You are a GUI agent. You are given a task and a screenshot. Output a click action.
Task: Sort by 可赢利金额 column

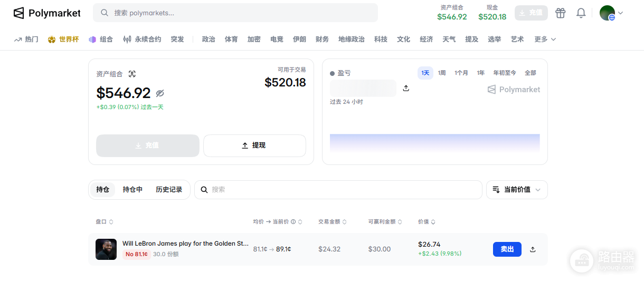coord(385,222)
